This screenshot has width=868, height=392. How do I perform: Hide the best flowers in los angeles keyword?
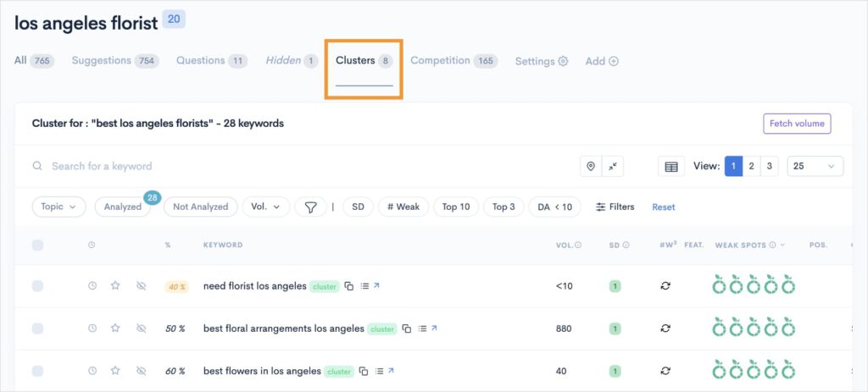point(142,371)
